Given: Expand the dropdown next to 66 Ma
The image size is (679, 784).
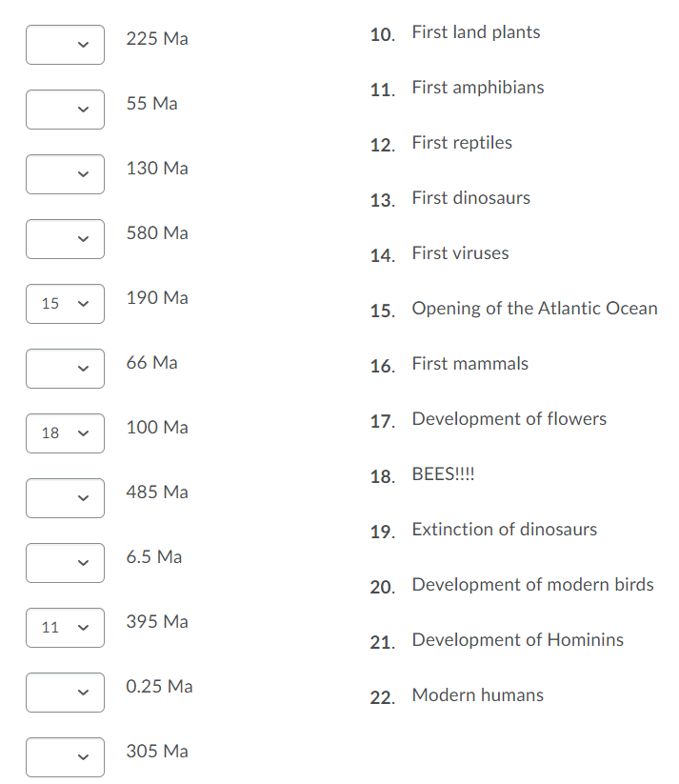Looking at the screenshot, I should click(65, 369).
